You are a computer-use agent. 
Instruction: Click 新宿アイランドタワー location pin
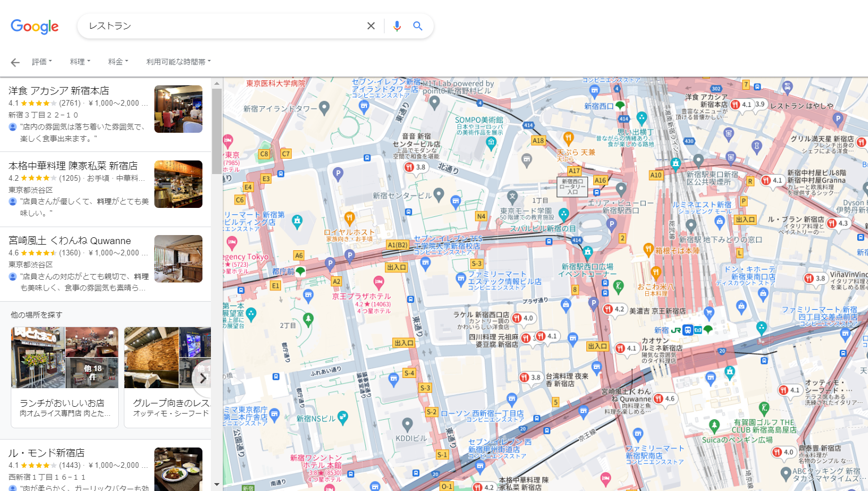(x=324, y=107)
